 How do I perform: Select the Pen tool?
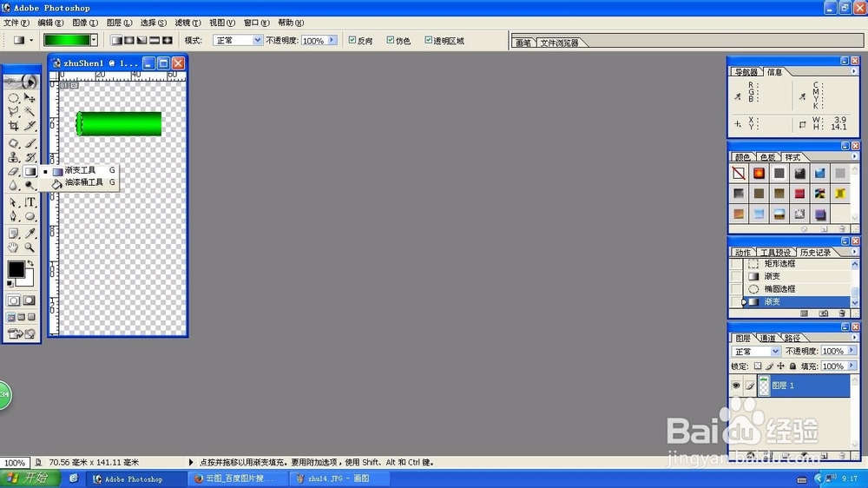tap(14, 216)
